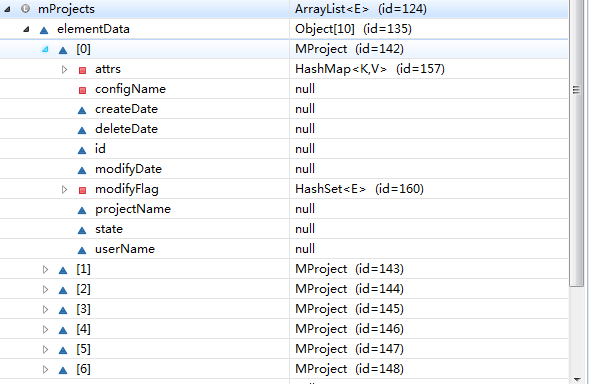The width and height of the screenshot is (589, 384).
Task: Click the blue triangle icon beside [2]
Action: point(63,290)
